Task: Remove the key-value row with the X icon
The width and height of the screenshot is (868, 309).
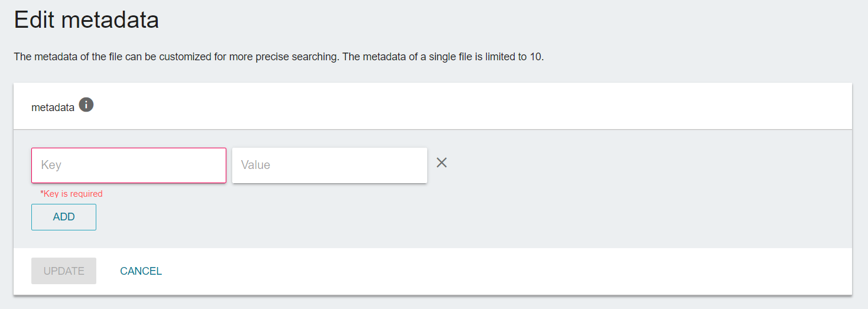Action: click(x=441, y=162)
